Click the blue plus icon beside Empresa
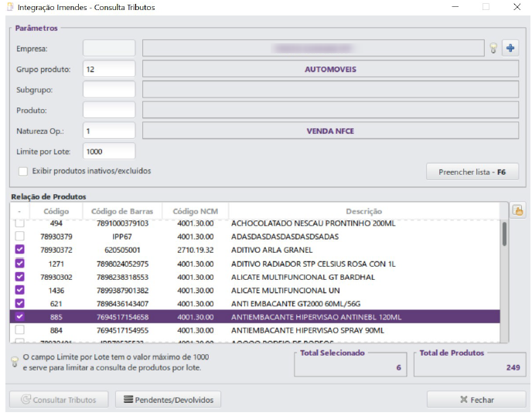Image resolution: width=532 pixels, height=416 pixels. (x=510, y=48)
